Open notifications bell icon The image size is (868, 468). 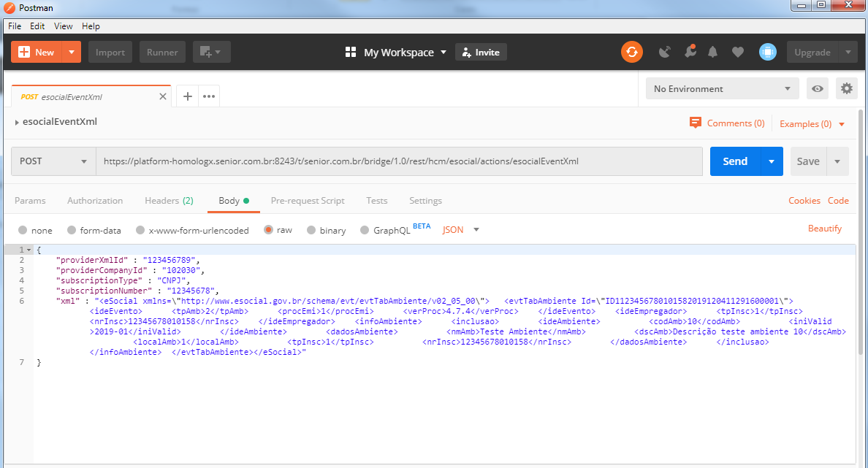coord(712,52)
